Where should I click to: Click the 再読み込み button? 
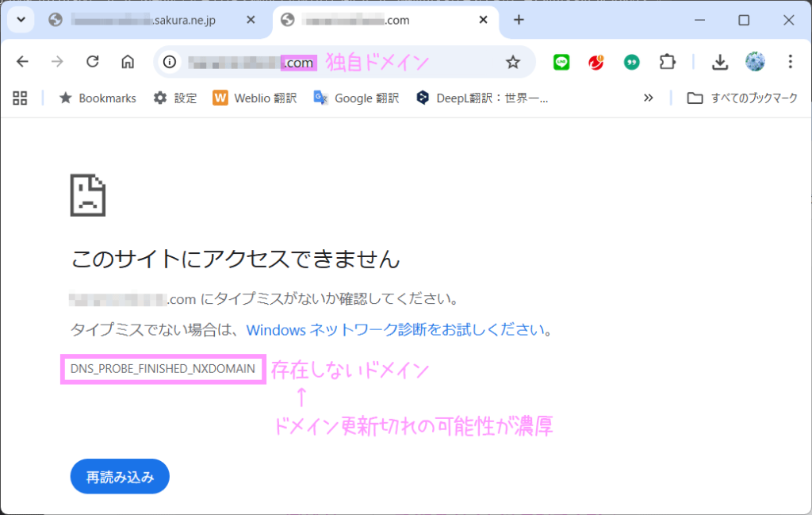[120, 477]
